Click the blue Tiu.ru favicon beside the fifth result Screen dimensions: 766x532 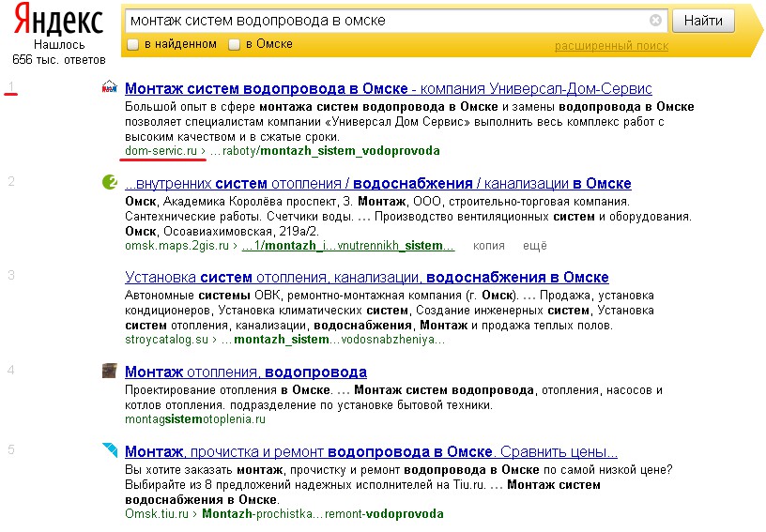click(x=110, y=449)
